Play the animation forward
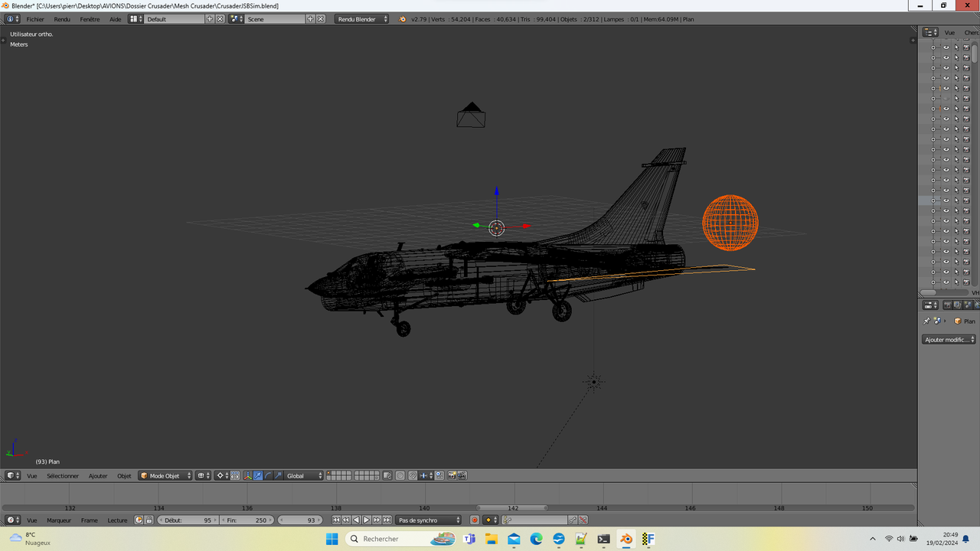 pyautogui.click(x=367, y=520)
